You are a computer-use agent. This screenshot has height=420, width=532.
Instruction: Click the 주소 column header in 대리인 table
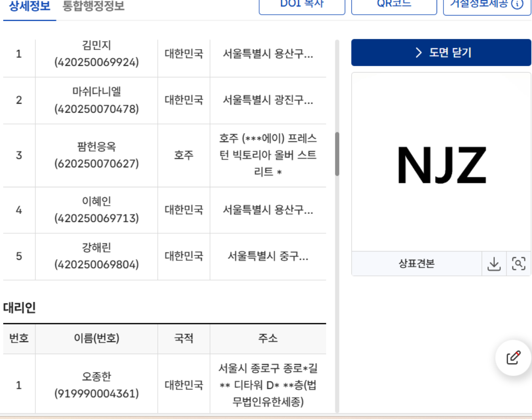[268, 339]
